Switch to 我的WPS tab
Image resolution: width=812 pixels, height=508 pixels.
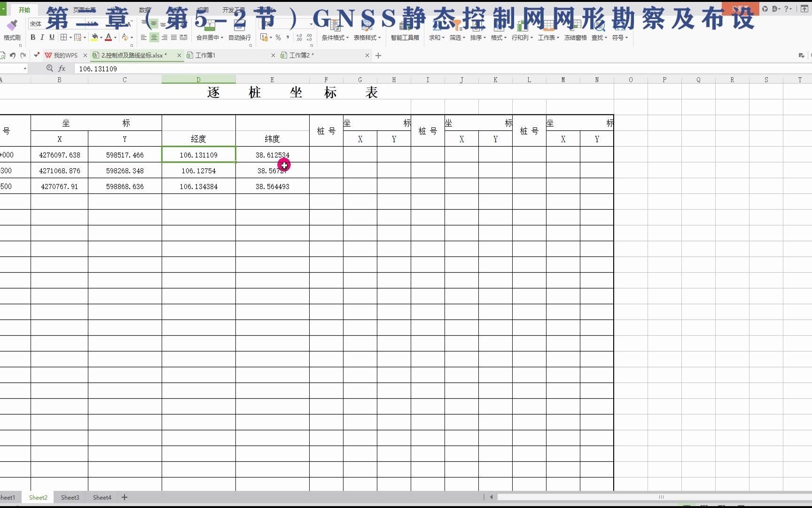(65, 56)
